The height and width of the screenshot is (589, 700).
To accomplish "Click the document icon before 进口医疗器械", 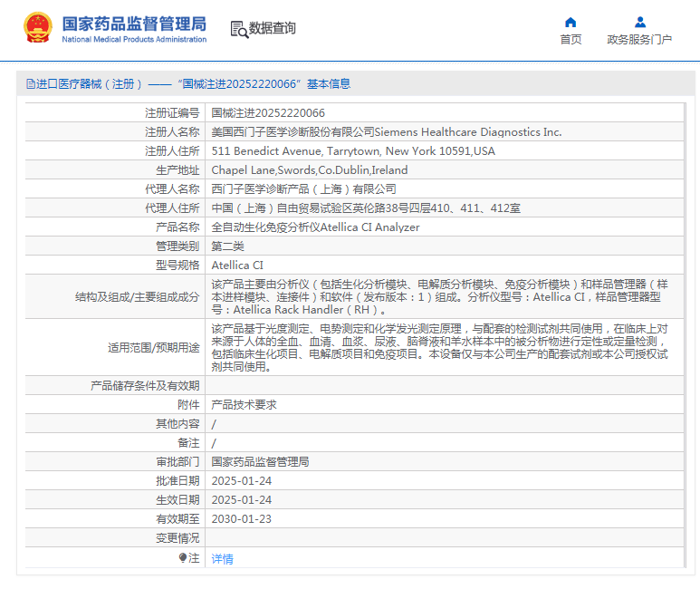I will (x=31, y=84).
